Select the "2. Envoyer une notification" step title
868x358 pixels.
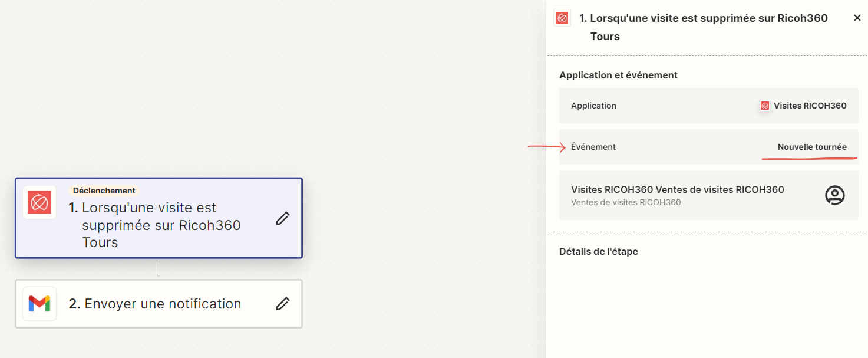click(x=155, y=304)
